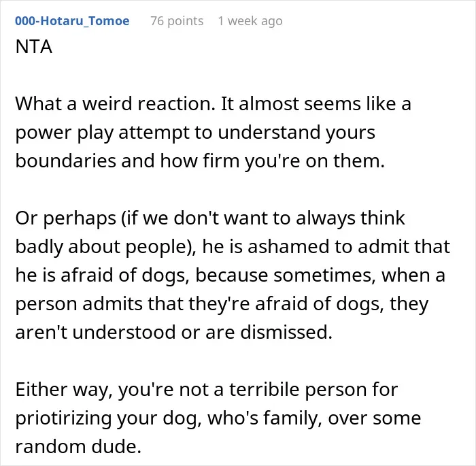Click the NTA verdict text
Image resolution: width=476 pixels, height=466 pixels.
tap(34, 47)
